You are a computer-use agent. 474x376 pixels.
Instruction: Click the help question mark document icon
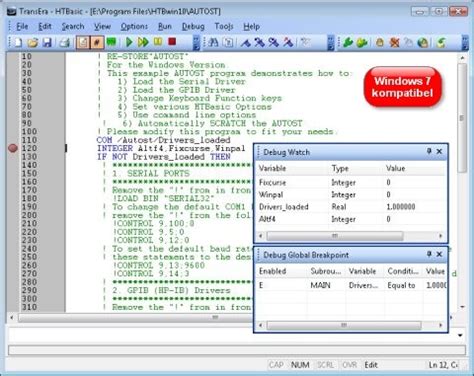(228, 42)
